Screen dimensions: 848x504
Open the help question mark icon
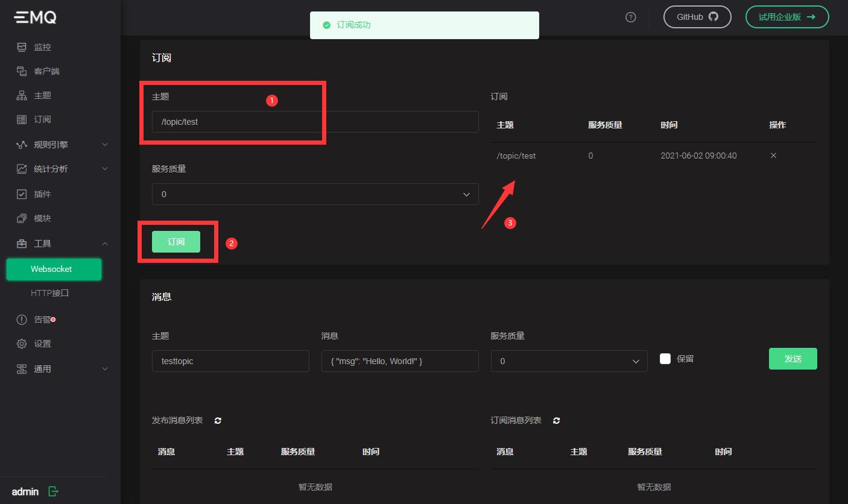pyautogui.click(x=631, y=17)
